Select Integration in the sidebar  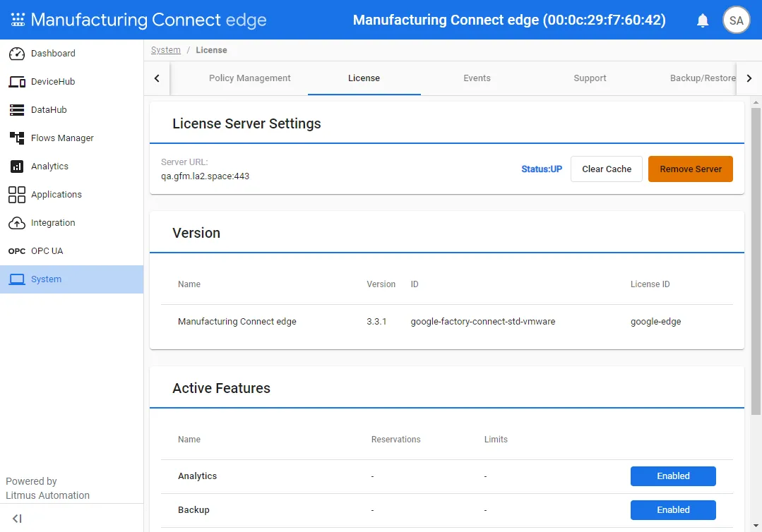[72, 222]
